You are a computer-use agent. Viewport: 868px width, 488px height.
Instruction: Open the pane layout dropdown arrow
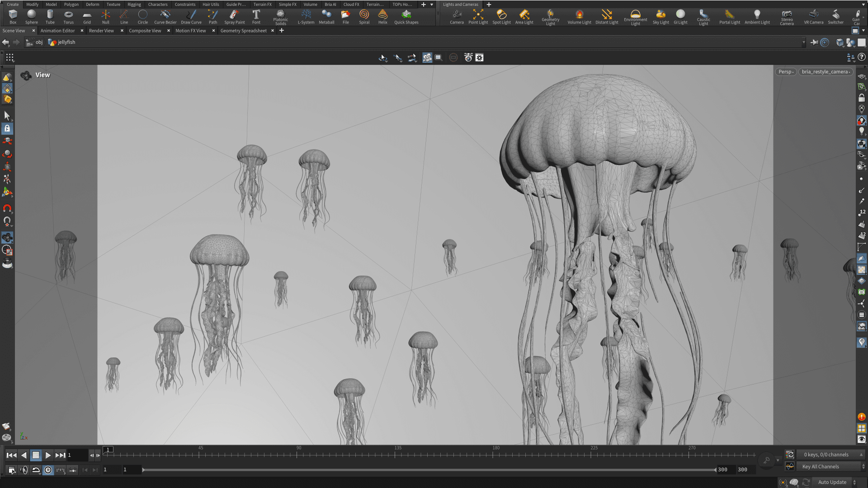(x=863, y=30)
